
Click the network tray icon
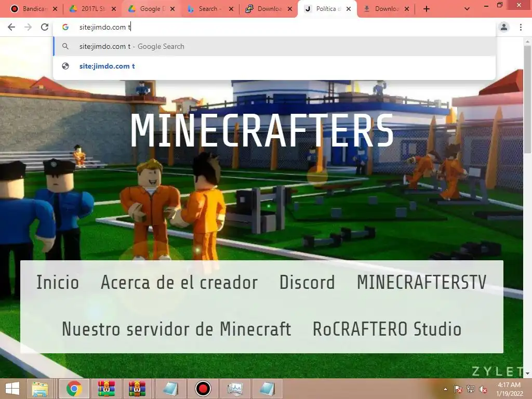click(470, 389)
